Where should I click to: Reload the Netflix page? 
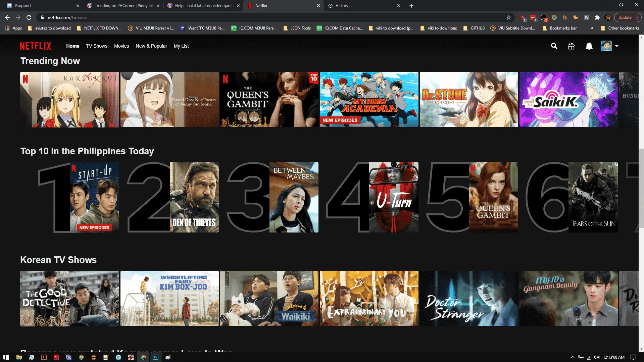point(29,17)
